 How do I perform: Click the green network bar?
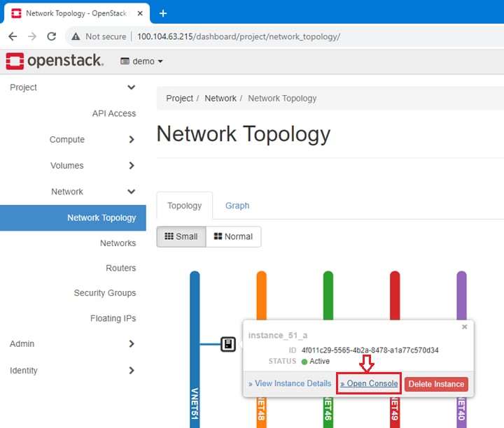coord(328,295)
